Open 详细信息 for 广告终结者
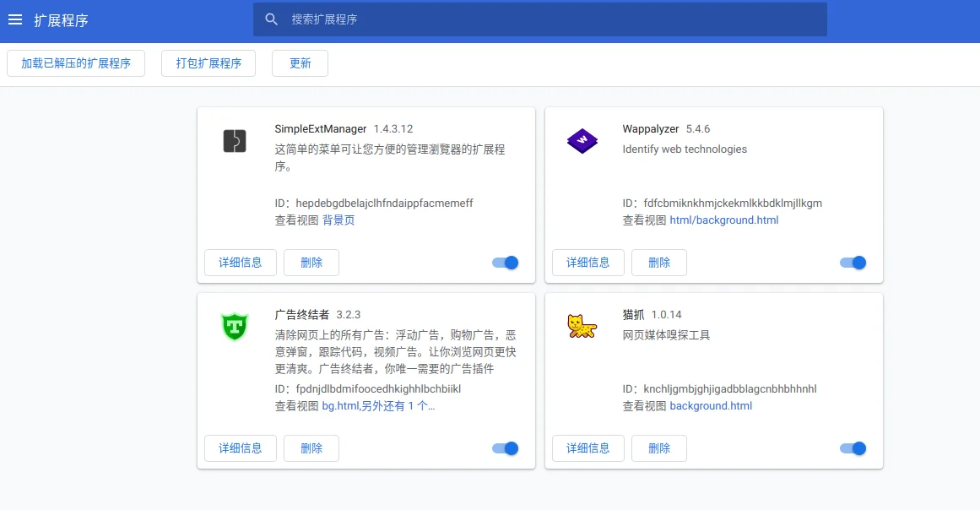The width and height of the screenshot is (980, 510). click(x=241, y=448)
